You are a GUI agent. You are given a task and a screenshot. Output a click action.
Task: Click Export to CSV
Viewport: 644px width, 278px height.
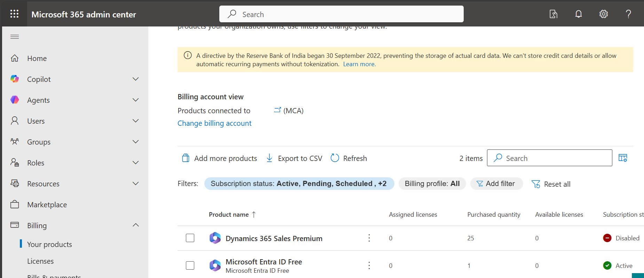294,158
